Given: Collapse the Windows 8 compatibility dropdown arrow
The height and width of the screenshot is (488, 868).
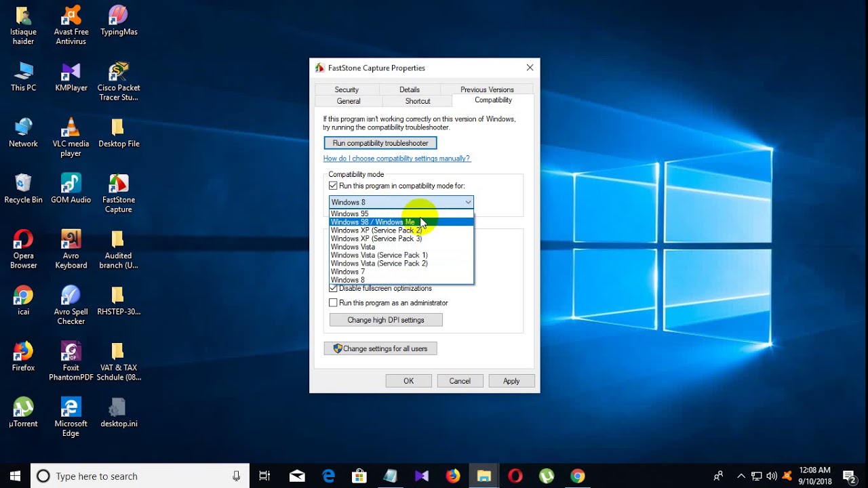Looking at the screenshot, I should pyautogui.click(x=468, y=202).
